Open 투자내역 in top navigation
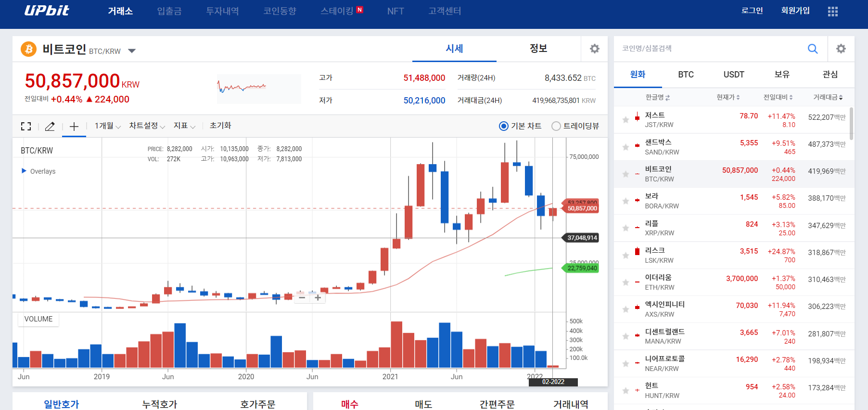Viewport: 868px width, 410px height. (x=222, y=11)
